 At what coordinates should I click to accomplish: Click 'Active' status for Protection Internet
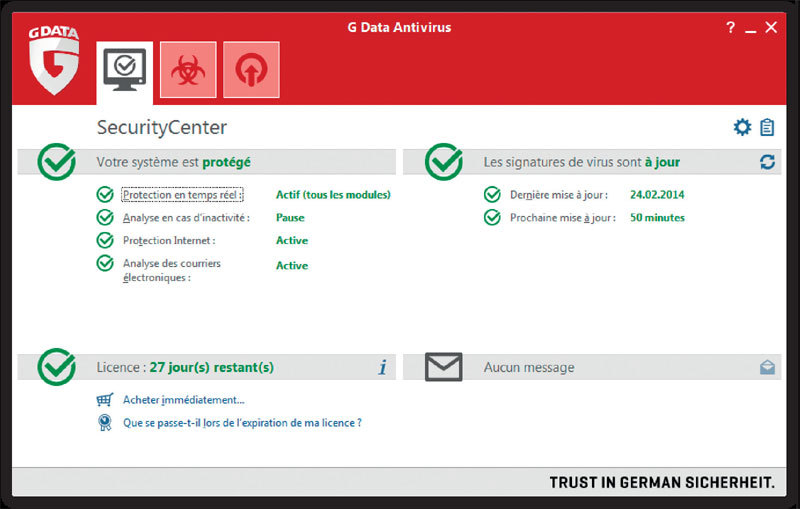292,240
